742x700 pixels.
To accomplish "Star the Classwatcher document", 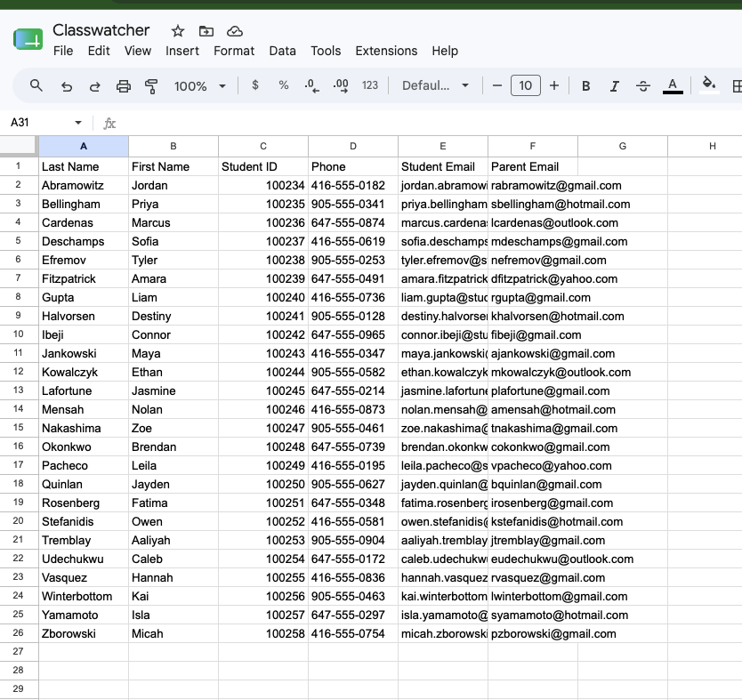I will pos(177,31).
